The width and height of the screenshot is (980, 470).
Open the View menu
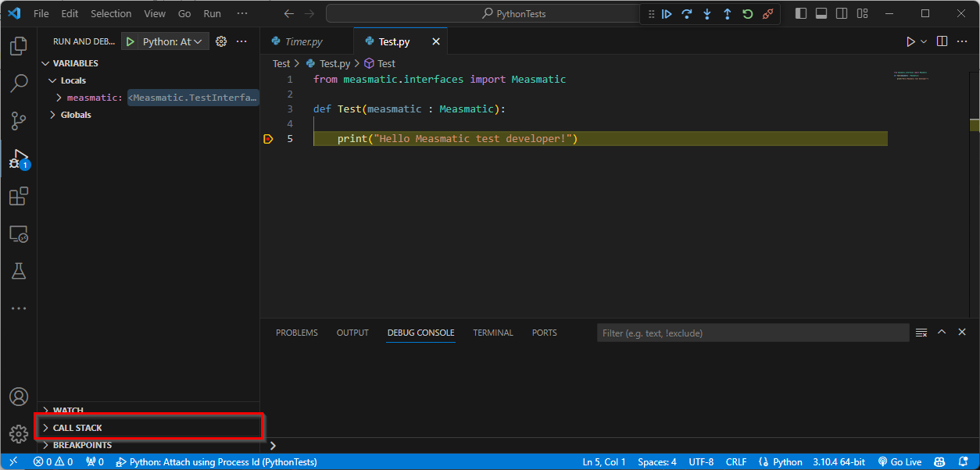point(155,13)
